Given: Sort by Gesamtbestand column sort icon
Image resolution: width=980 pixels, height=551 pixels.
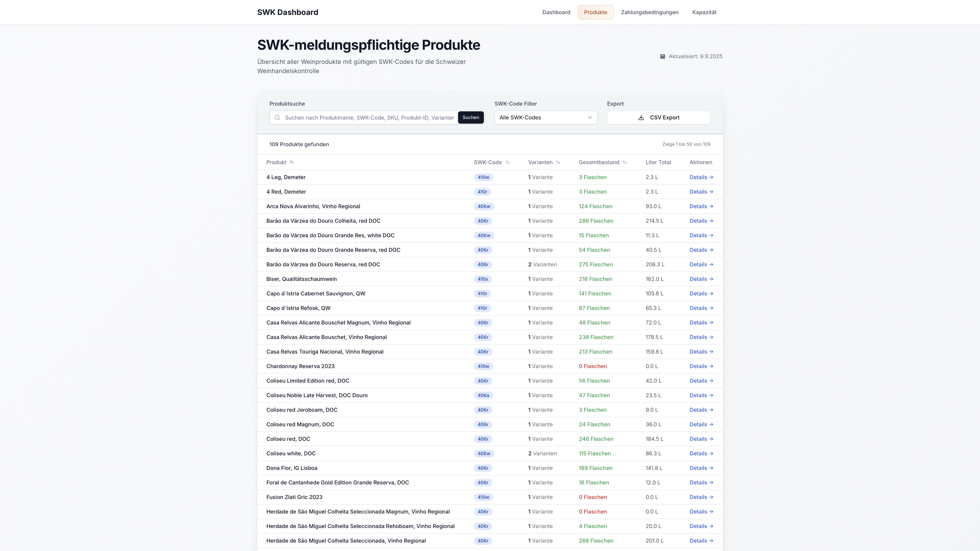Looking at the screenshot, I should tap(625, 162).
